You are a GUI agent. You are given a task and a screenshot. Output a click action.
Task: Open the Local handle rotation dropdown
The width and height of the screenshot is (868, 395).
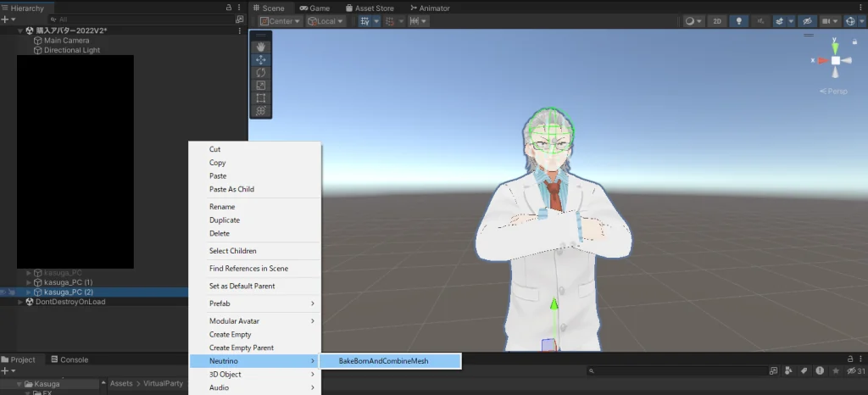[325, 21]
